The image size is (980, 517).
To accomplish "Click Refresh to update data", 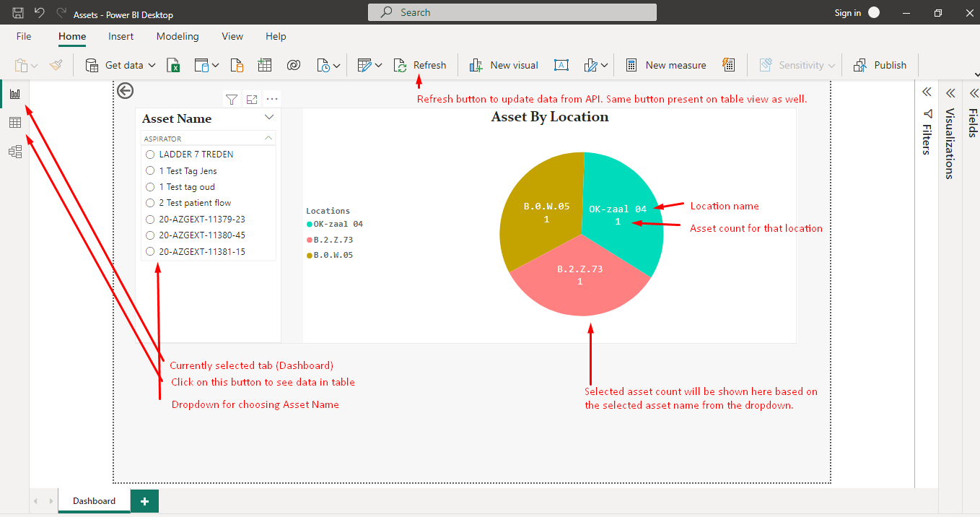I will coord(420,66).
